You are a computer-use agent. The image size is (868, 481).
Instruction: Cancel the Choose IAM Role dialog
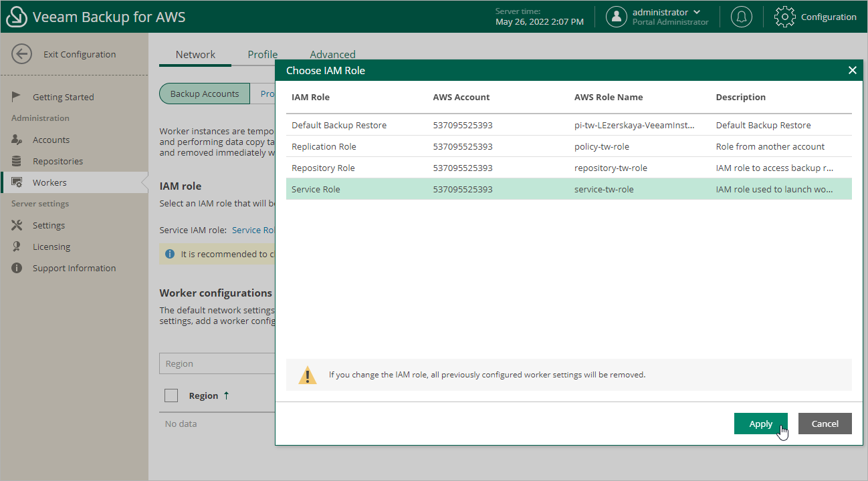(x=825, y=424)
